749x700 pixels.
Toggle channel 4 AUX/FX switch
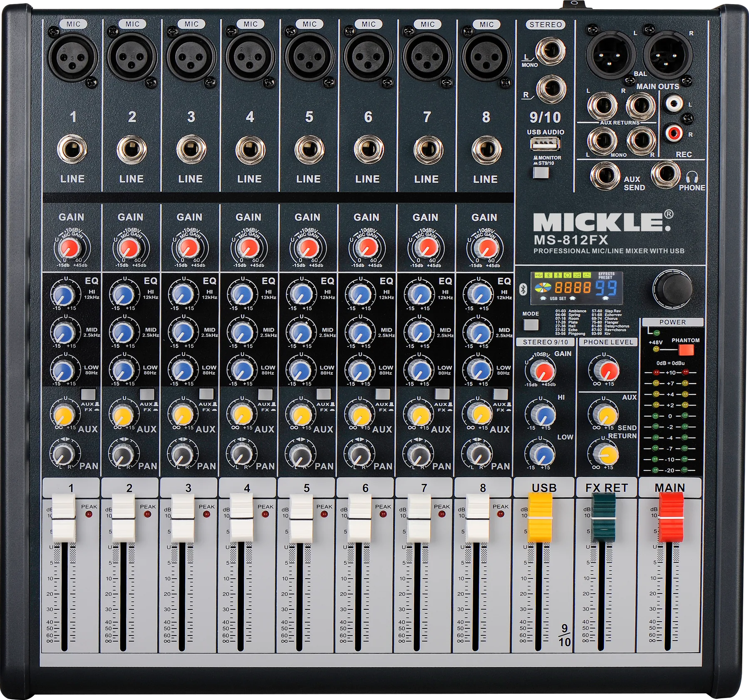point(265,394)
